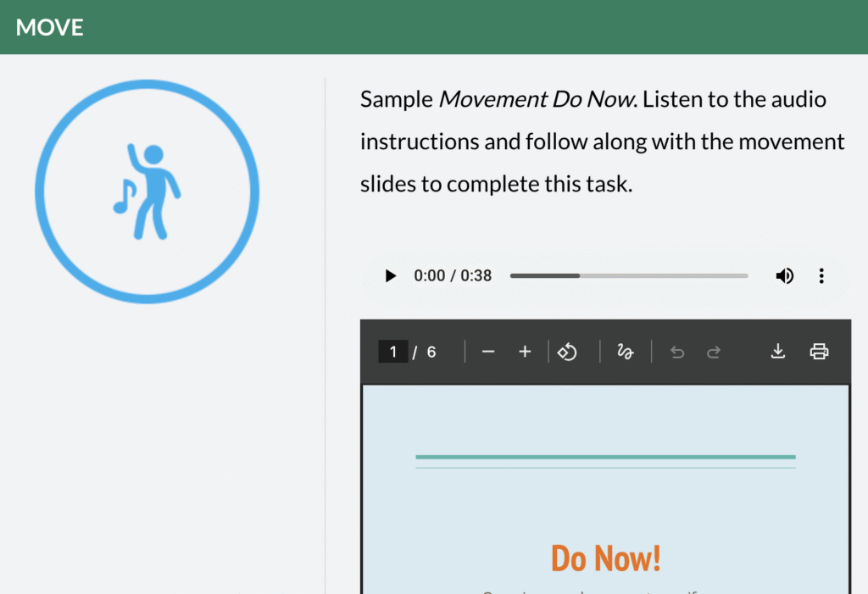Mute the audio with the speaker icon
Viewport: 868px width, 594px height.
(x=785, y=276)
